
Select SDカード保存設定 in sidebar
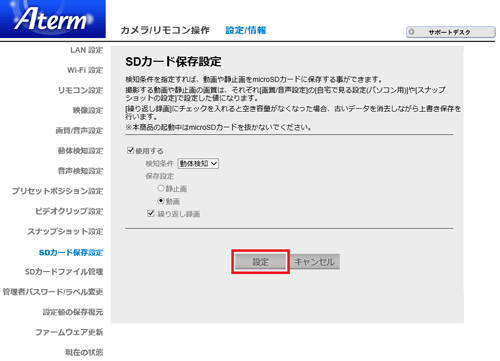[71, 252]
